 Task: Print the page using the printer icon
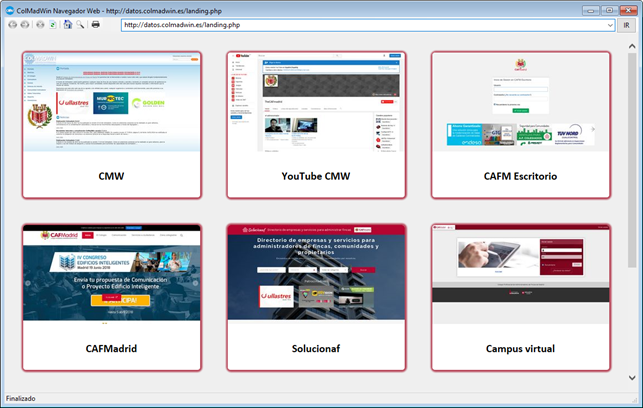(x=96, y=24)
